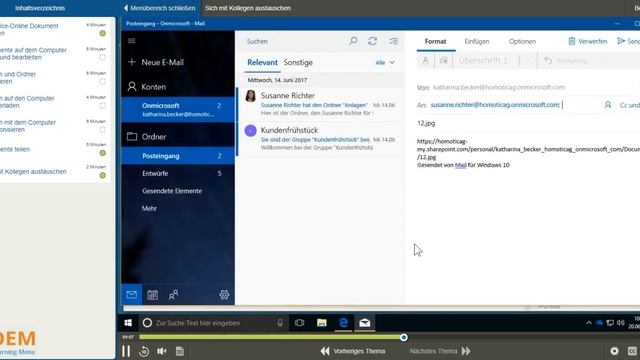Image resolution: width=640 pixels, height=360 pixels.
Task: Click volume speaker in system tray
Action: click(x=621, y=323)
